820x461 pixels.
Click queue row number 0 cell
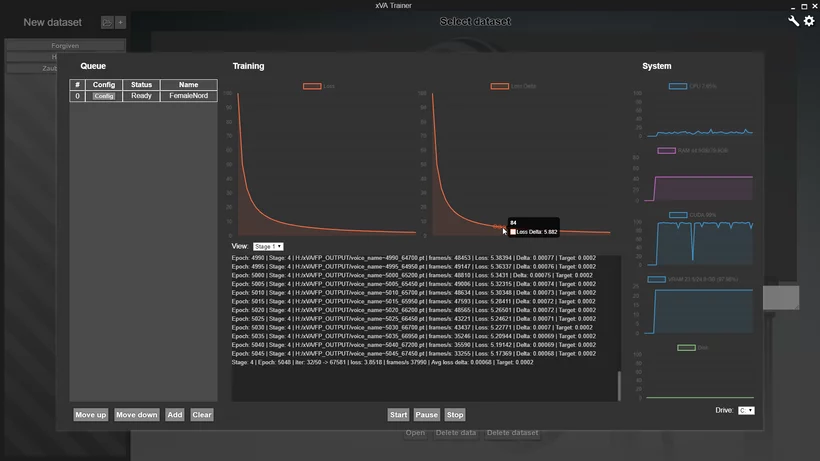coord(77,96)
